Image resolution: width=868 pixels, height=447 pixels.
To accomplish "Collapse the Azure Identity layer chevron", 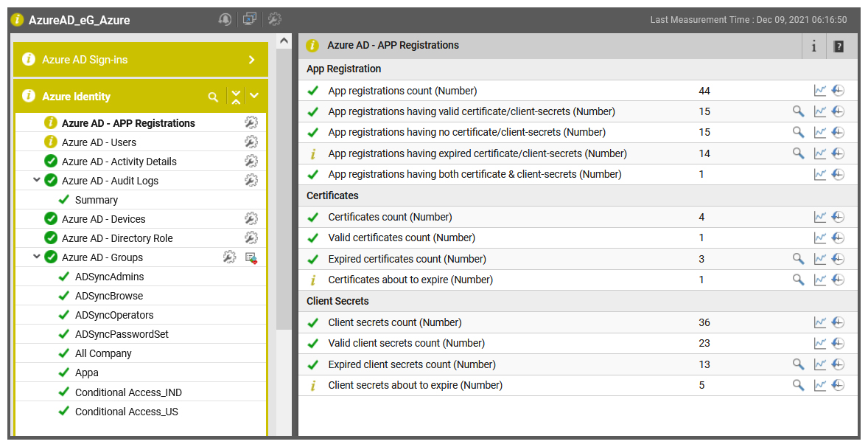I will (254, 96).
